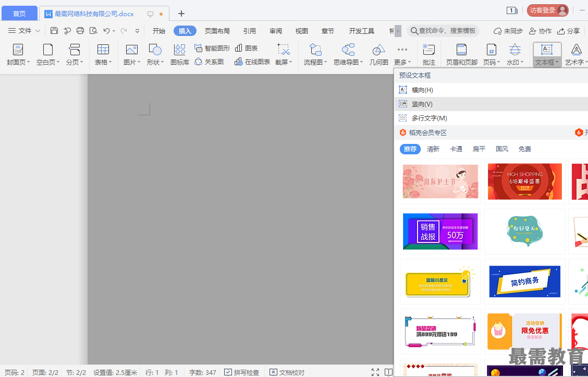Open the Flowchart (流程图) tool

pyautogui.click(x=315, y=54)
